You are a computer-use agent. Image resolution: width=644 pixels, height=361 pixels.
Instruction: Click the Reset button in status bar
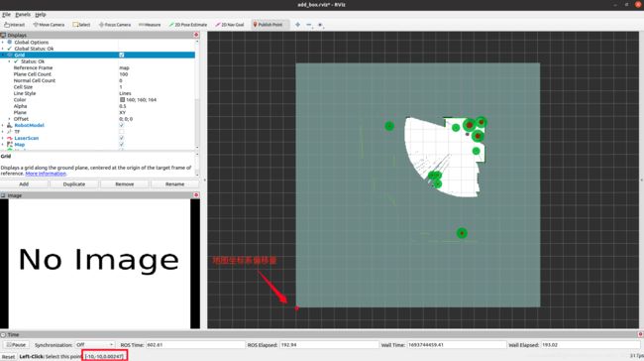click(x=8, y=356)
